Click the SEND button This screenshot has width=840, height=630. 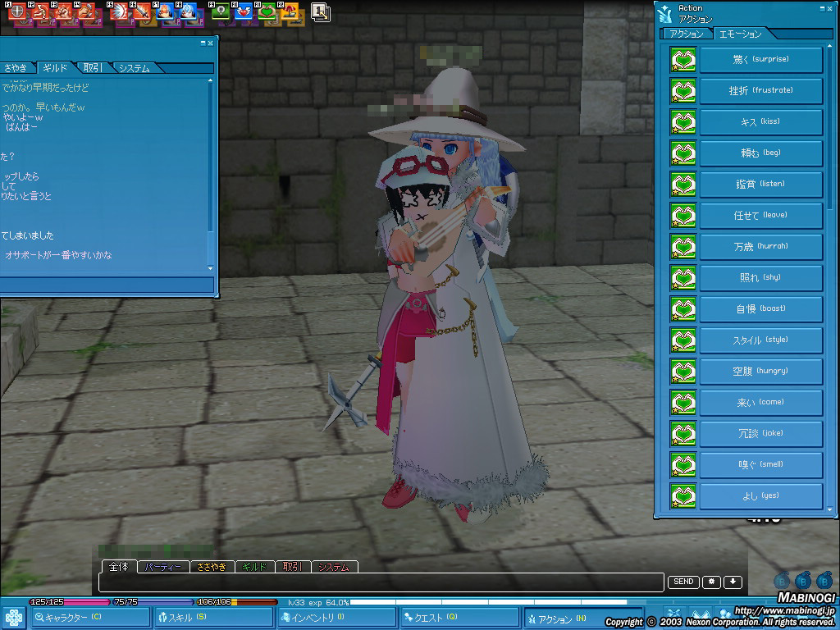683,582
